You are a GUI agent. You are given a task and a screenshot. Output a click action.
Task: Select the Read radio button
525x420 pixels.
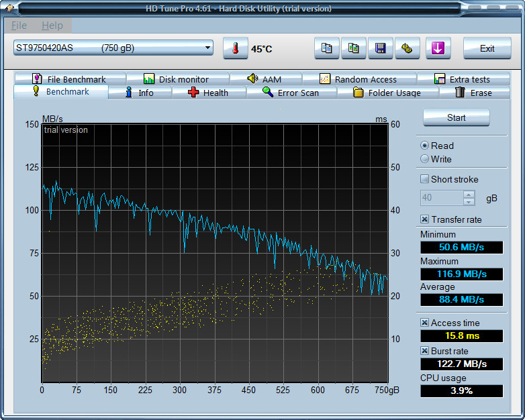pos(424,146)
